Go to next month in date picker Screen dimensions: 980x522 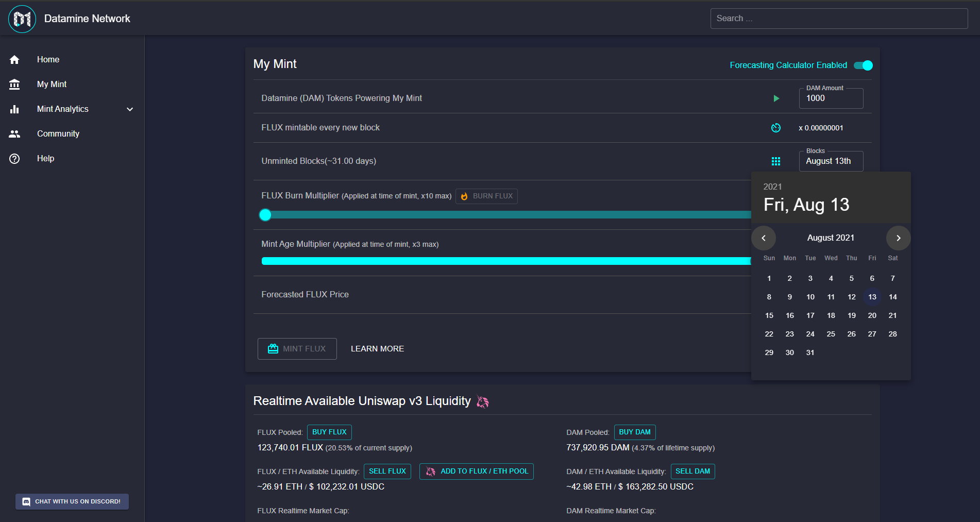(898, 238)
